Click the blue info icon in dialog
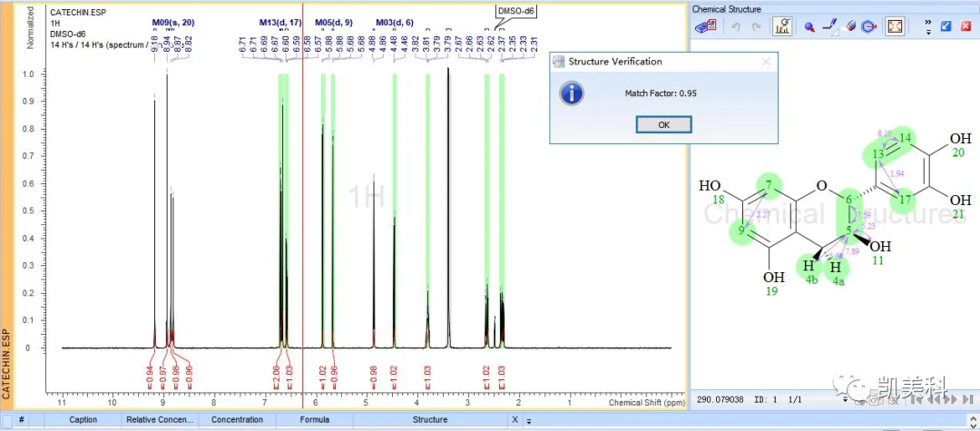Screen dimensions: 980x431 (x=572, y=93)
